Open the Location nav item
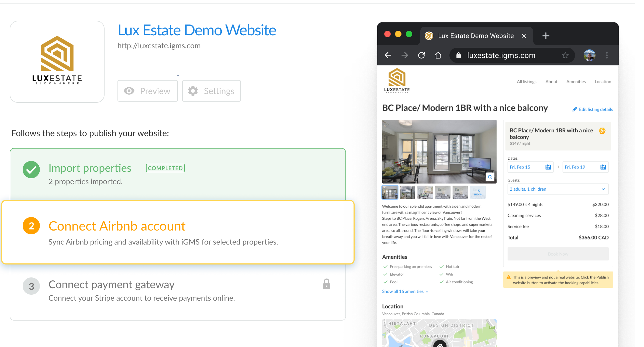 coord(603,81)
